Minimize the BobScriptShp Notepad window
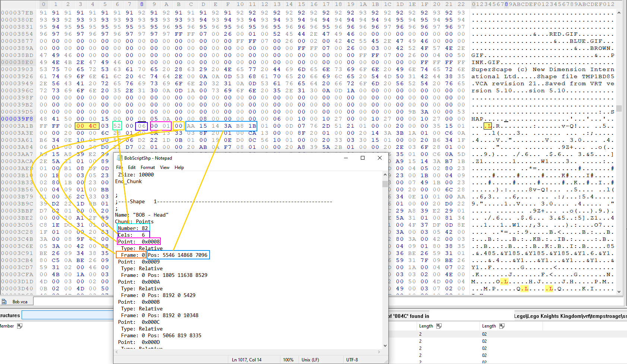 (346, 158)
